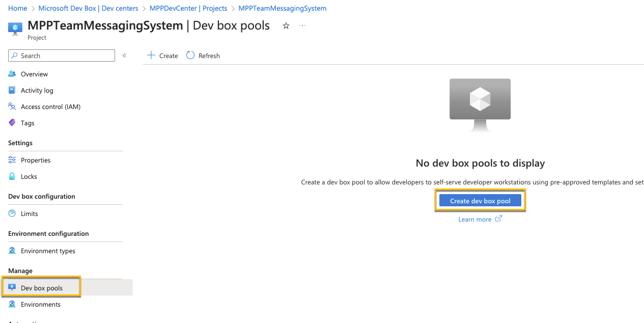Screen dimensions: 644x323
Task: Click the Access control (IAM) icon
Action: 12,106
